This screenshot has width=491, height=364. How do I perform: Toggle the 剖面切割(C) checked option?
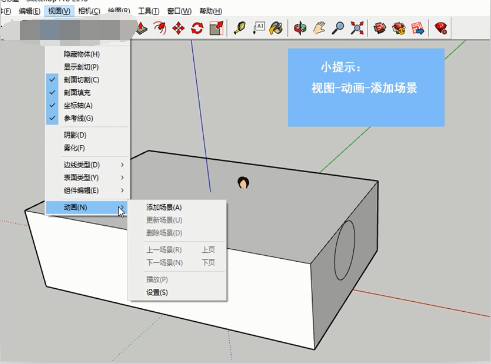[88, 80]
